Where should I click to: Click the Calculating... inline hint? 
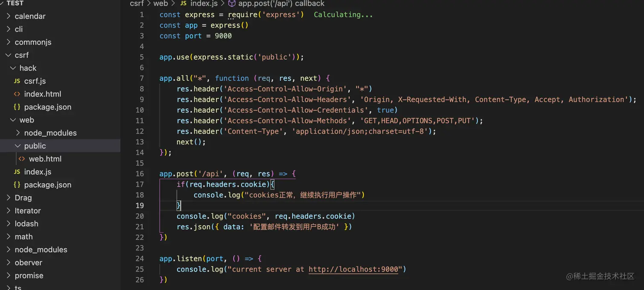[x=343, y=14]
